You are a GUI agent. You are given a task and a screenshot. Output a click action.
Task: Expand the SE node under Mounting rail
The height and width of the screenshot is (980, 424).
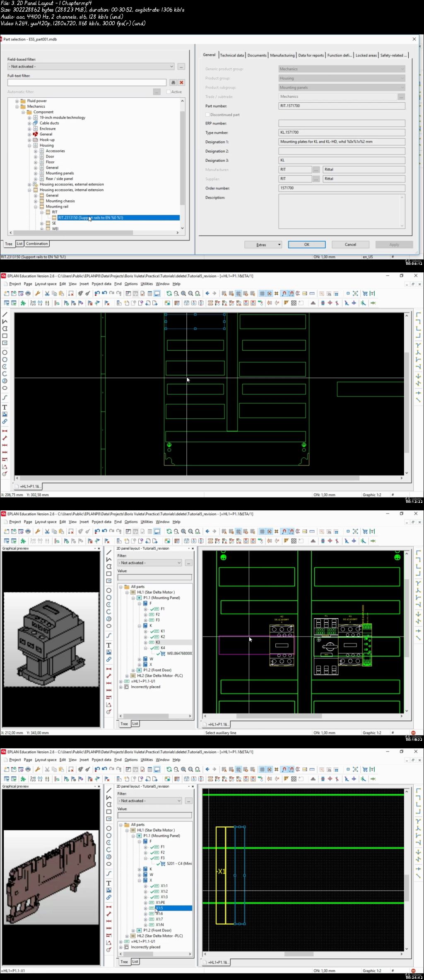42,223
